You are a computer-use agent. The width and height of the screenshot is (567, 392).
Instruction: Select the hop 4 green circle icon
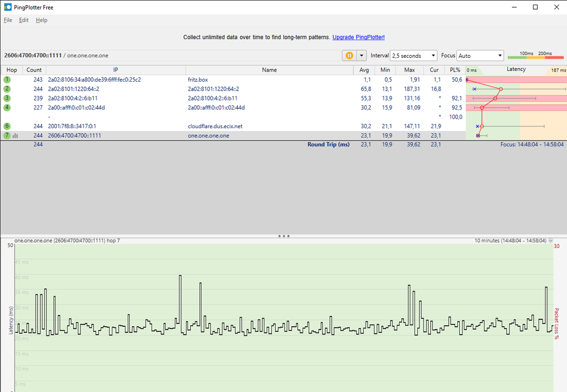7,108
